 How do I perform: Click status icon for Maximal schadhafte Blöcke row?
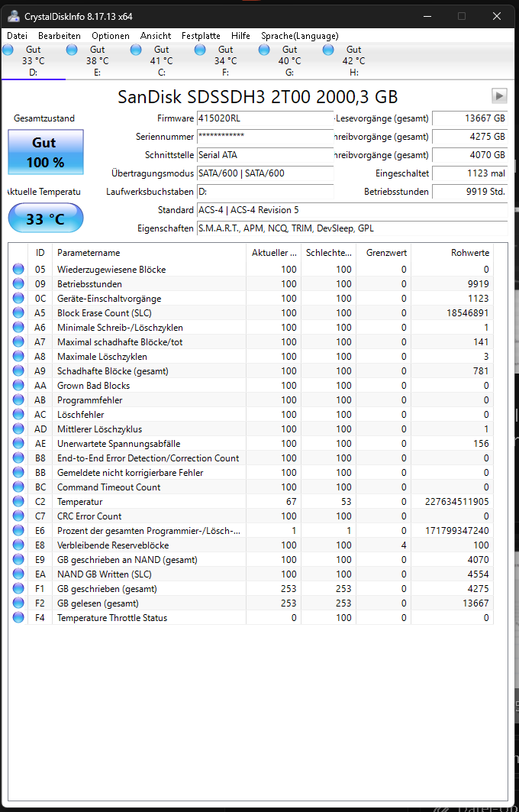18,341
